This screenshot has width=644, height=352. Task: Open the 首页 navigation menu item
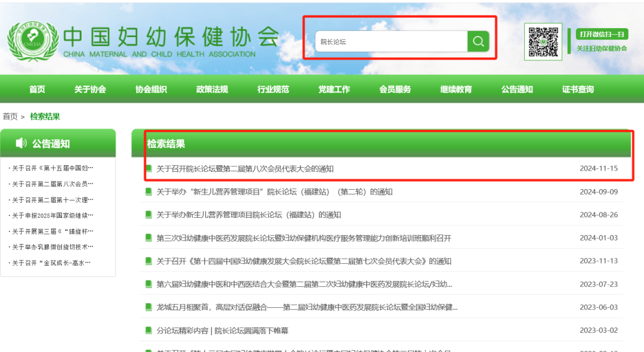[37, 89]
